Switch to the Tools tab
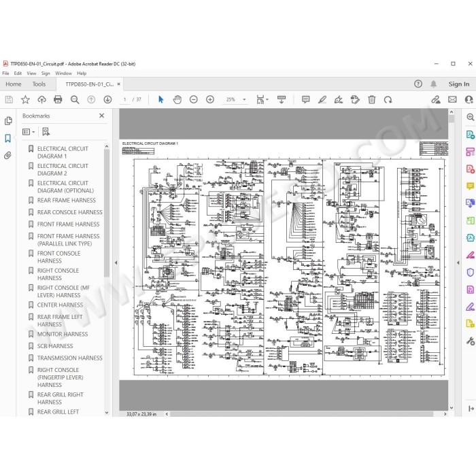The image size is (476, 476). point(39,84)
